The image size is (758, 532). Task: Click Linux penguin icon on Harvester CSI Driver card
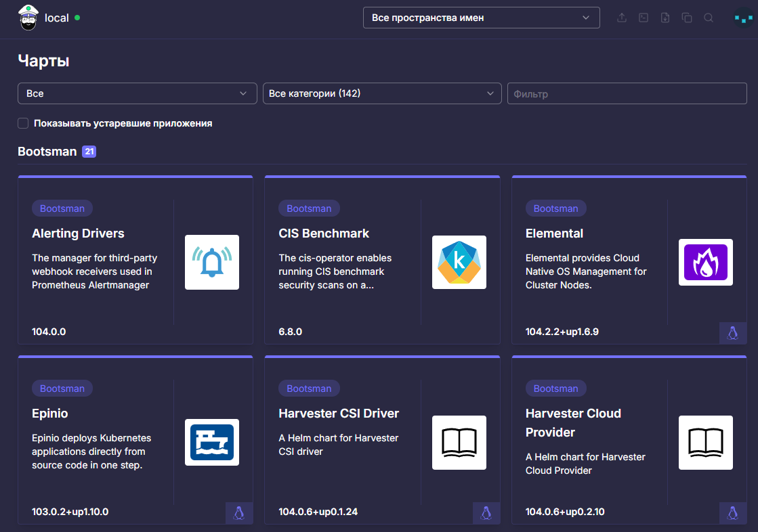click(486, 512)
